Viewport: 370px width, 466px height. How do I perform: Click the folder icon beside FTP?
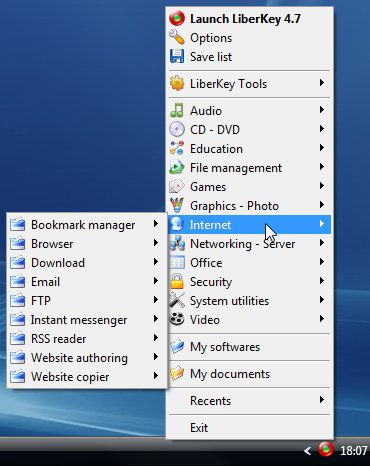coord(18,301)
